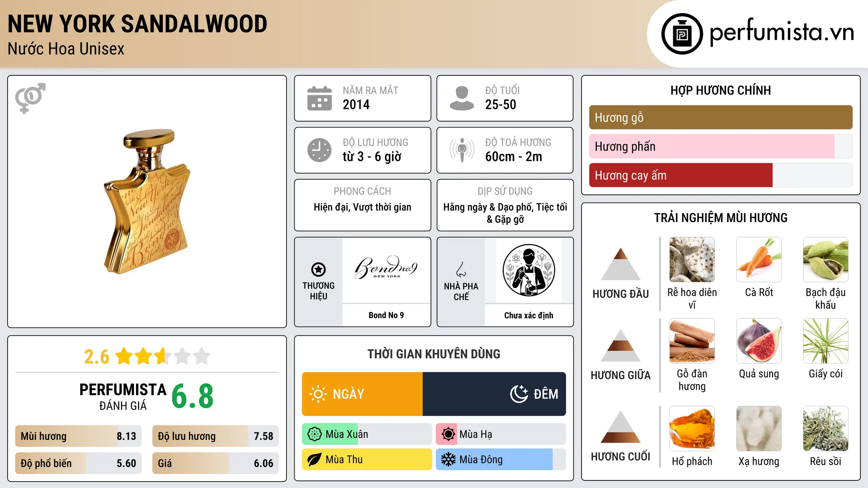Click the Giá 6.06 score bar
Image resolution: width=868 pixels, height=488 pixels.
point(215,463)
